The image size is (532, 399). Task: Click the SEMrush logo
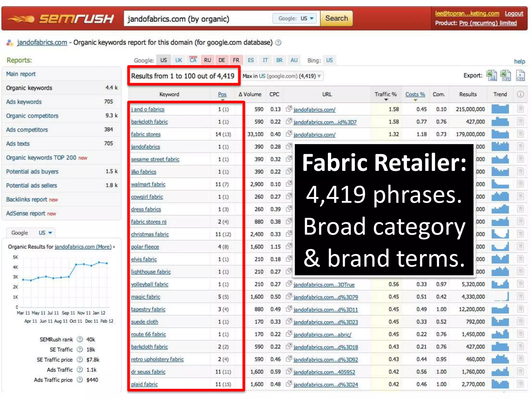(x=61, y=19)
